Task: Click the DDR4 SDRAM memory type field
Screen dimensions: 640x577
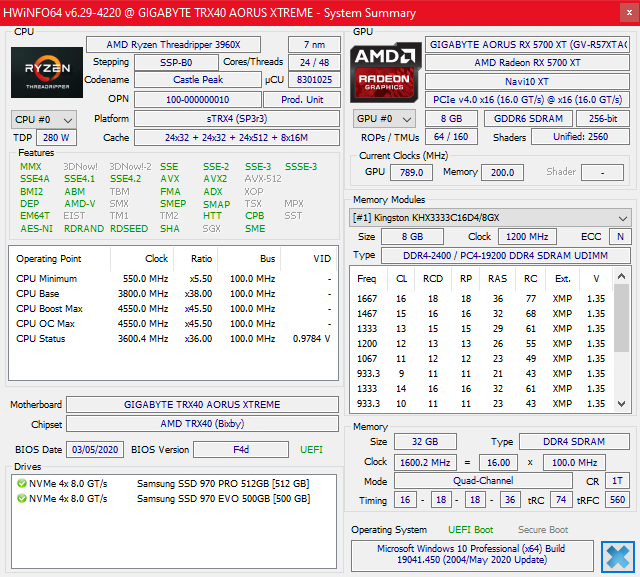Action: (574, 442)
